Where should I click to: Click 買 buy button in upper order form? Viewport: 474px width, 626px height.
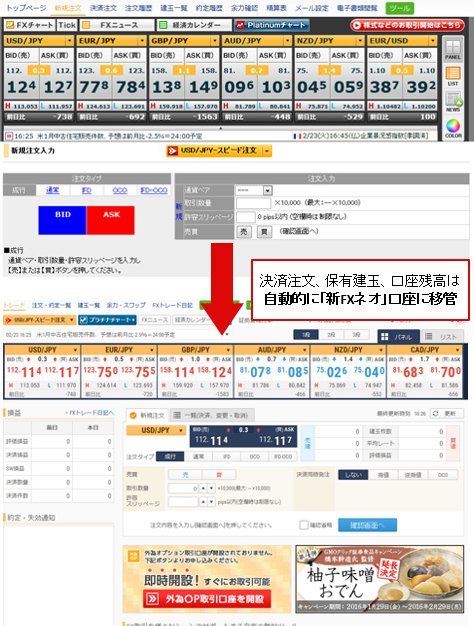(264, 232)
